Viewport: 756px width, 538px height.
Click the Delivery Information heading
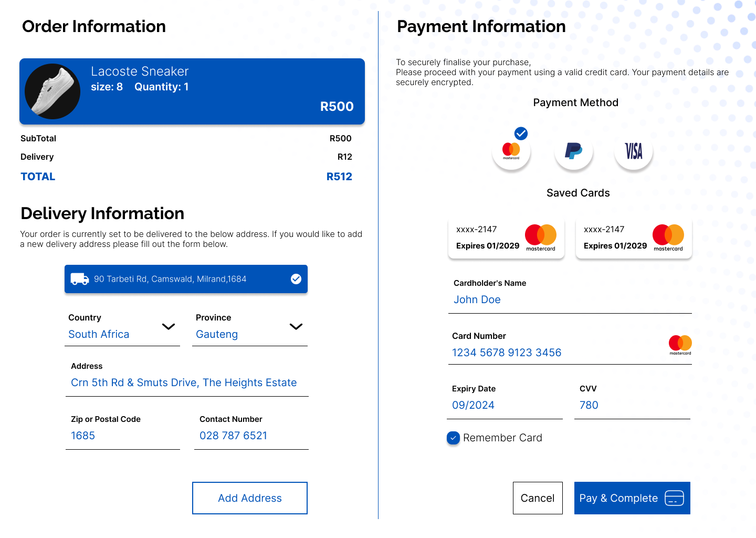102,214
